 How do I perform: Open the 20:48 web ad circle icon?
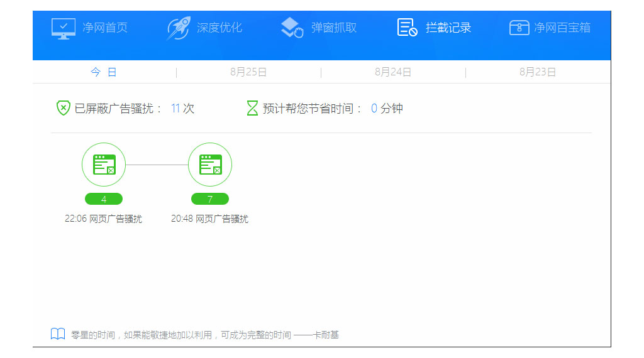[x=210, y=165]
